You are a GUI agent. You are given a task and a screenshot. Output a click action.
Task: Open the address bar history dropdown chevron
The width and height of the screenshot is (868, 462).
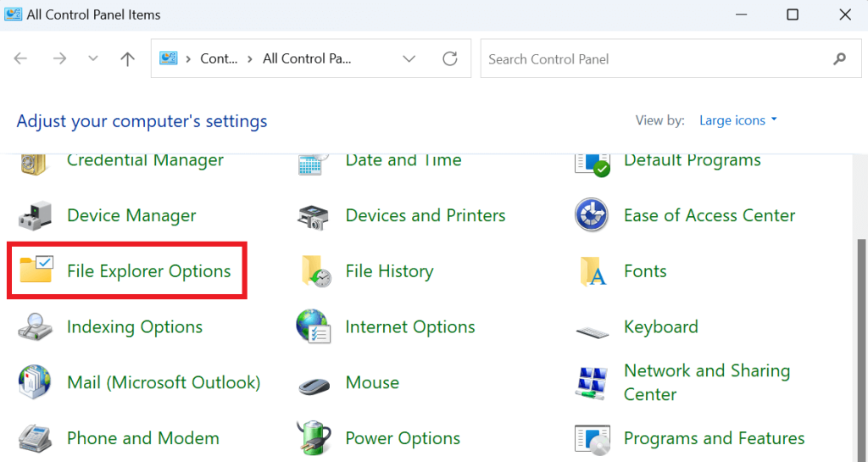click(x=409, y=58)
